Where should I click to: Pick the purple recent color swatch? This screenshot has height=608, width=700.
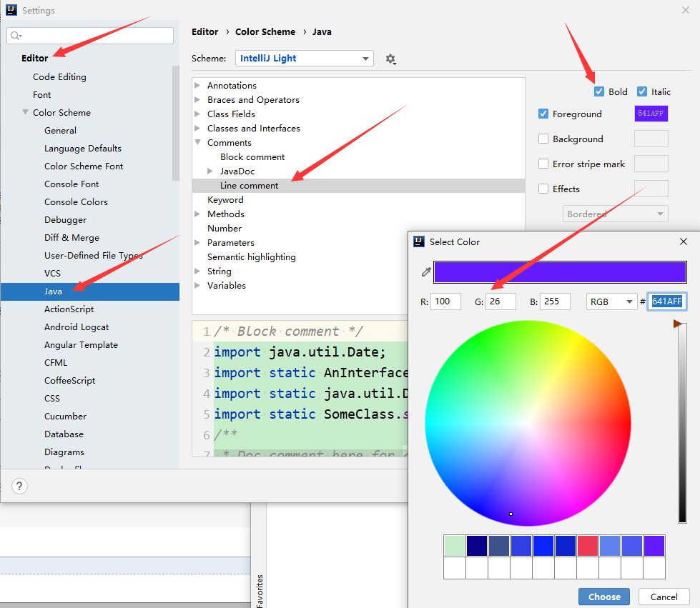click(654, 546)
